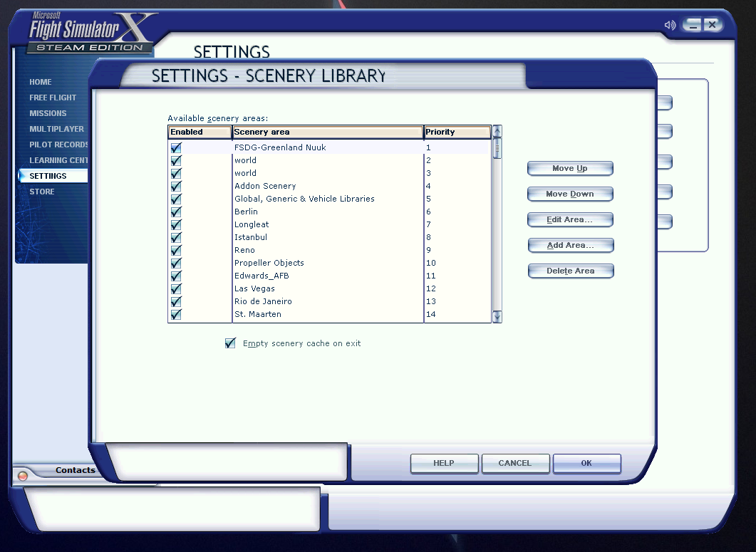Sort by the Scenery area column header
Viewport: 756px width, 552px height.
[328, 132]
